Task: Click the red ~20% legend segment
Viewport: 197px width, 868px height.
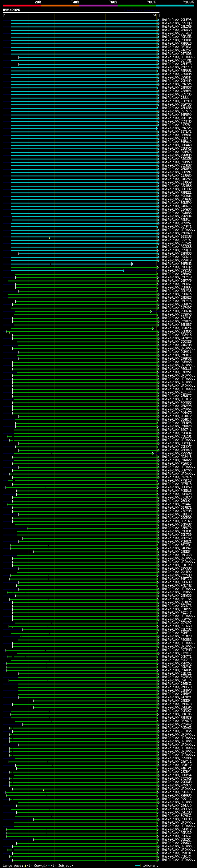Action: coord(22,6)
